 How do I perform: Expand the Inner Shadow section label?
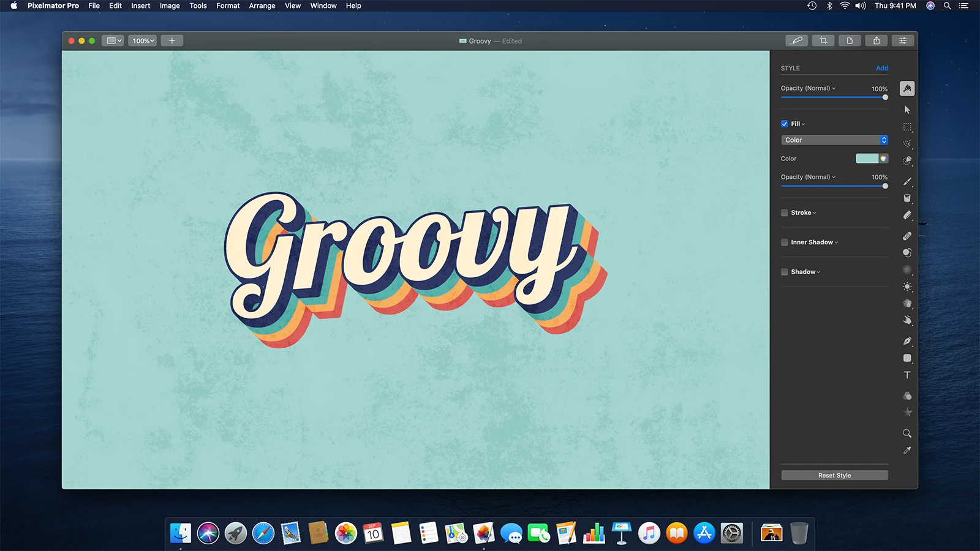[815, 242]
